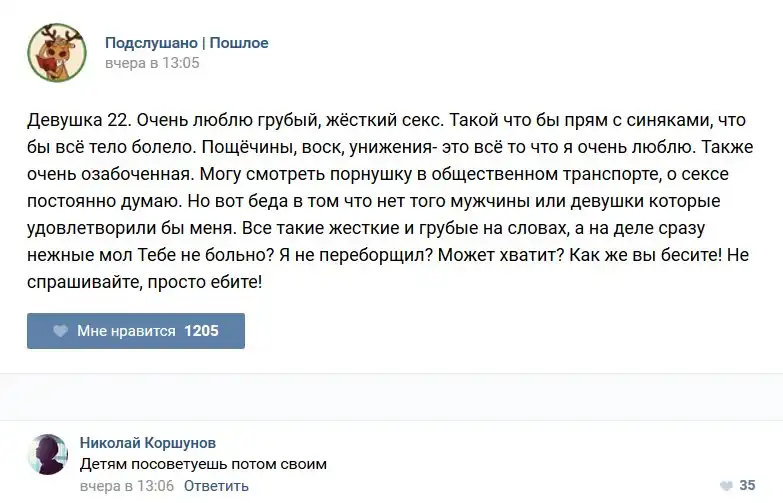The width and height of the screenshot is (783, 503).
Task: Reply to the comment via "Ответить"
Action: pos(216,486)
